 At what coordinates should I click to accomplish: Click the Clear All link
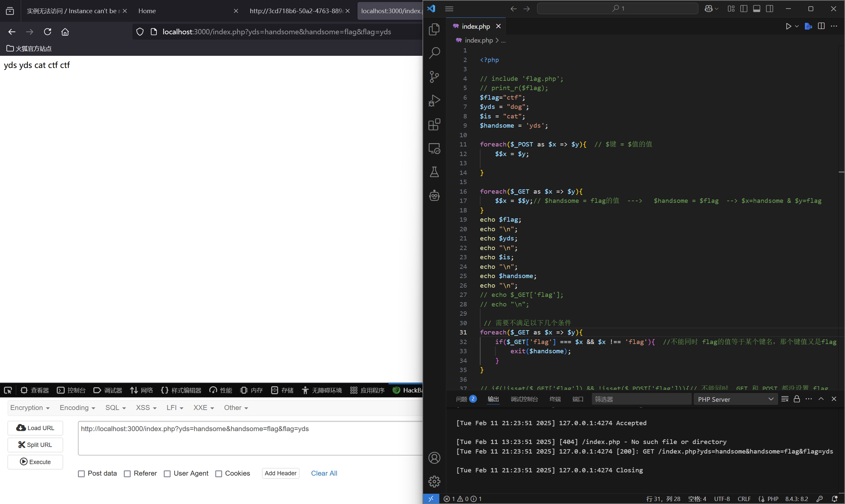(324, 473)
